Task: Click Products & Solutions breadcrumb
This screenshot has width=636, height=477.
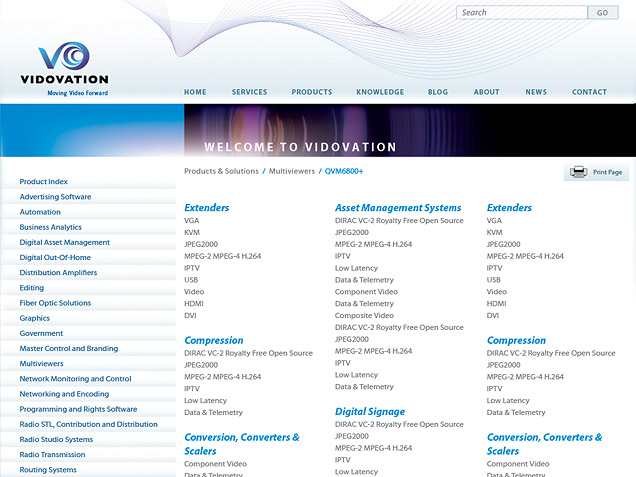Action: [221, 171]
